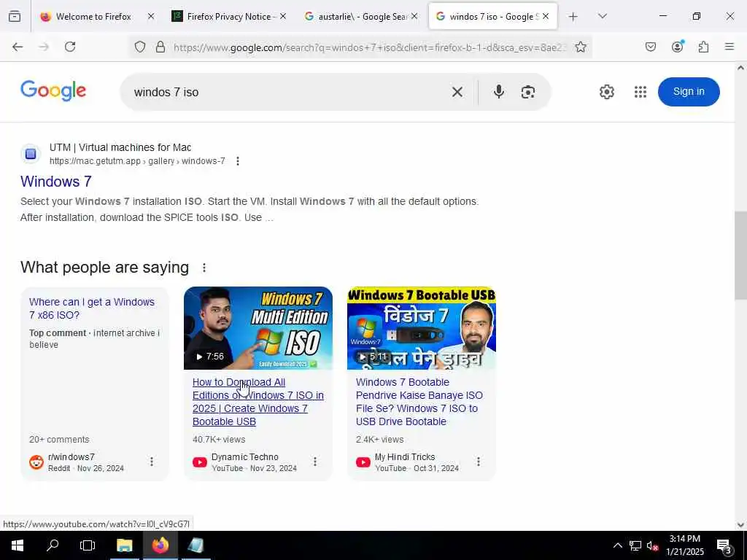Open network status in system tray
Image resolution: width=747 pixels, height=560 pixels.
[635, 545]
